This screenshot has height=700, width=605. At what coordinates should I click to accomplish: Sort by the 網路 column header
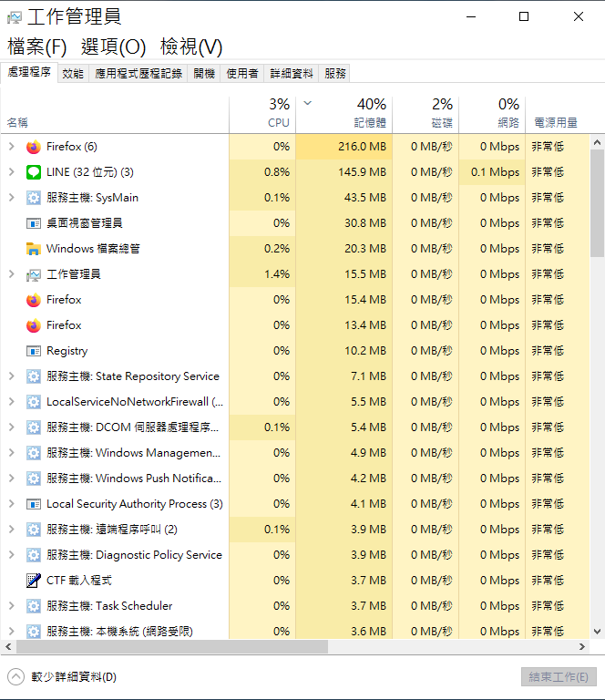[x=492, y=114]
